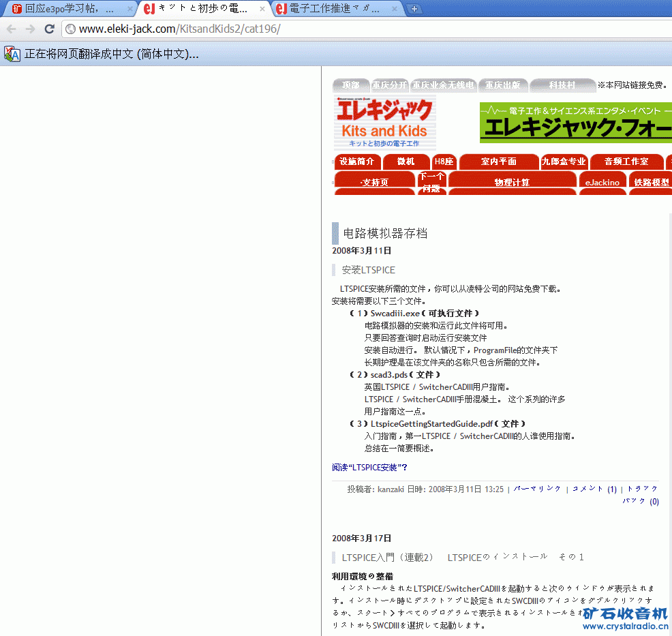
Task: Click the トラックバック (0) link
Action: [642, 495]
